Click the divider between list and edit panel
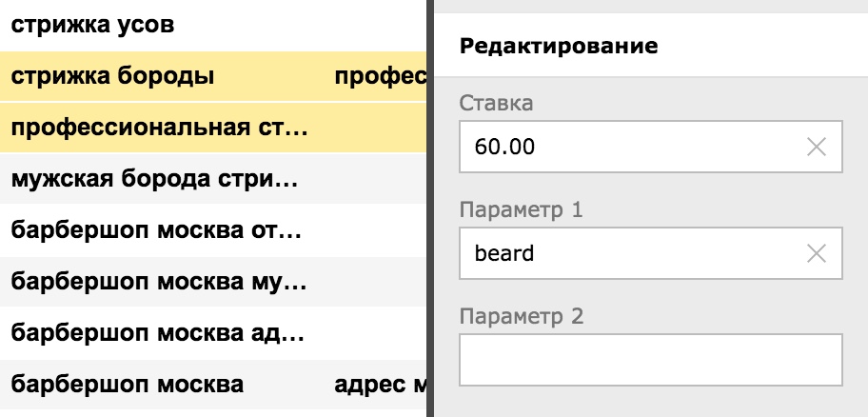 tap(429, 208)
